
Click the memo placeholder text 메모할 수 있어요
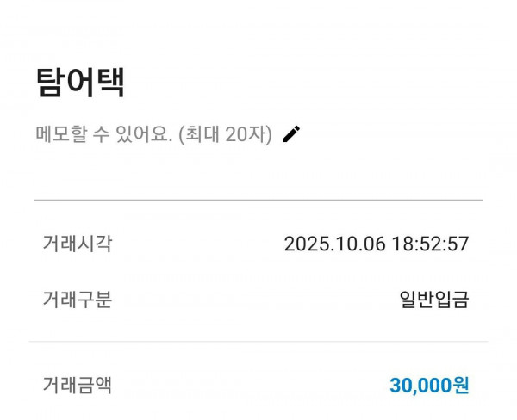click(x=103, y=135)
